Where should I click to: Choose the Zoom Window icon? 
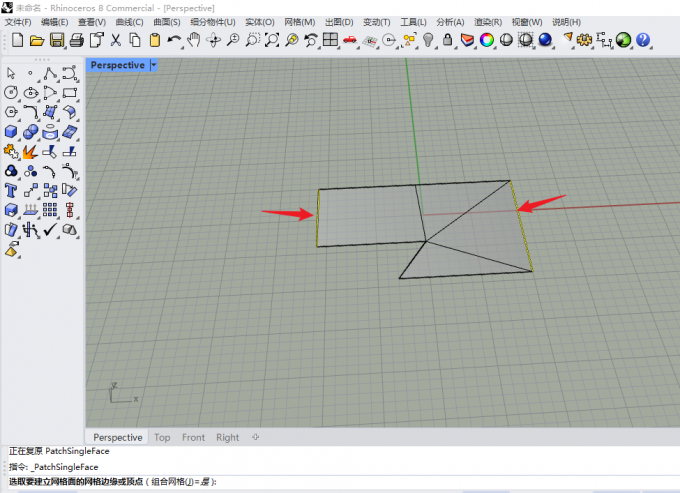[x=252, y=40]
